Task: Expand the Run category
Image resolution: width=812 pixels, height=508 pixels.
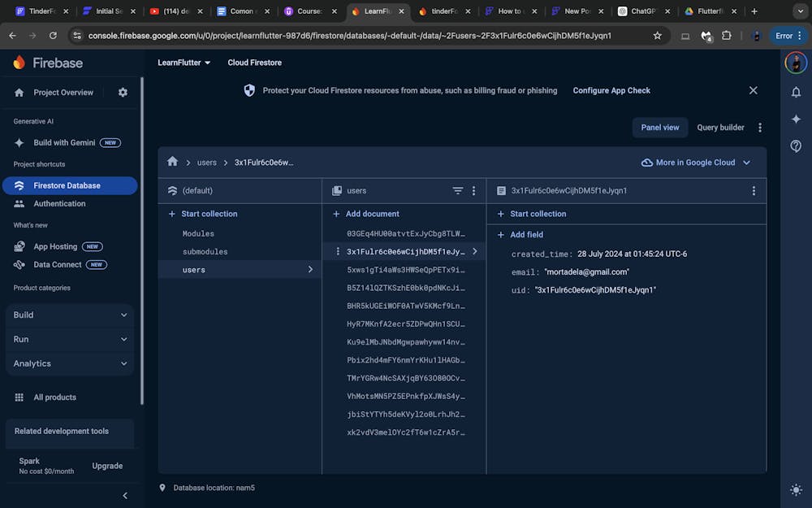Action: pyautogui.click(x=70, y=339)
